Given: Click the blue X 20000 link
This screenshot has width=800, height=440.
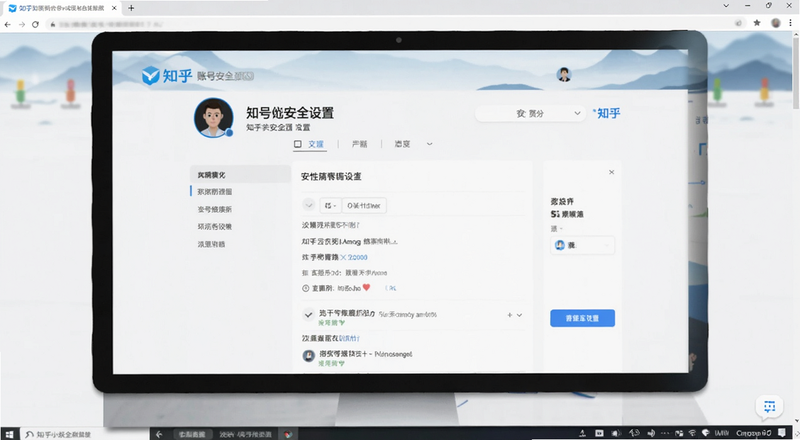Looking at the screenshot, I should pyautogui.click(x=354, y=257).
